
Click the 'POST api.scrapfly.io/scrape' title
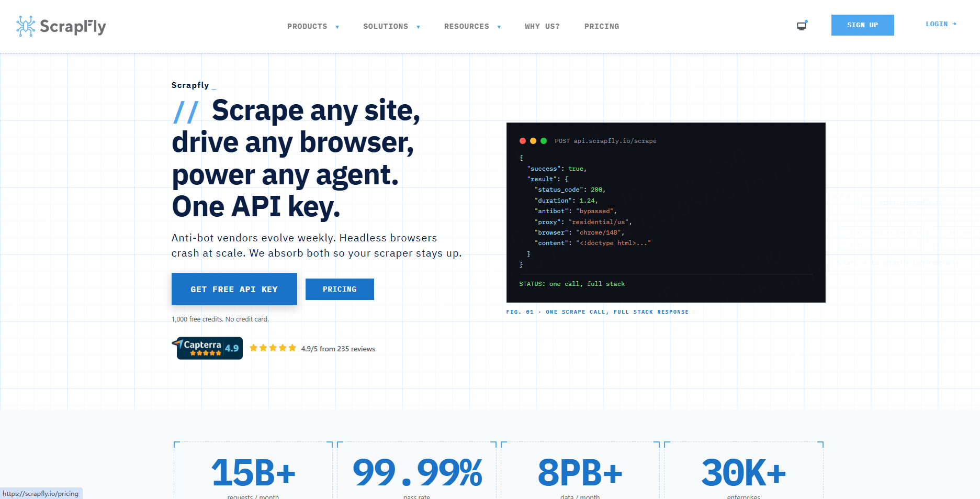click(x=605, y=141)
